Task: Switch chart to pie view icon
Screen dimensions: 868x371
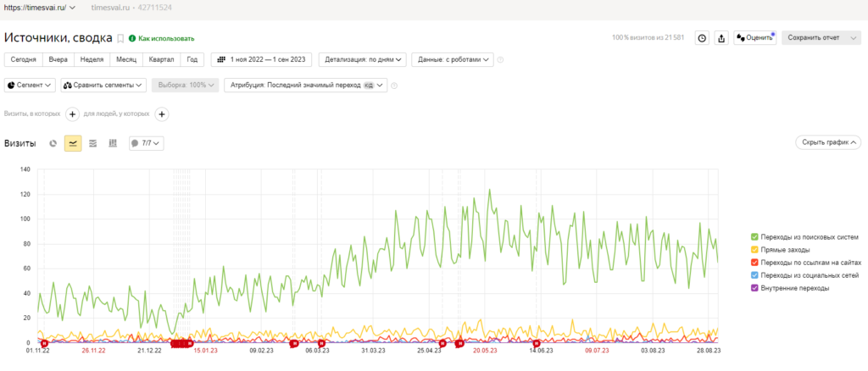Action: point(53,143)
